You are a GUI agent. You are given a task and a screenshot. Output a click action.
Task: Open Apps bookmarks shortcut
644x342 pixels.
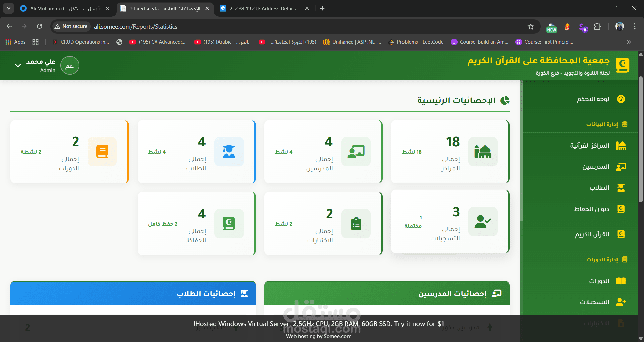(x=16, y=42)
